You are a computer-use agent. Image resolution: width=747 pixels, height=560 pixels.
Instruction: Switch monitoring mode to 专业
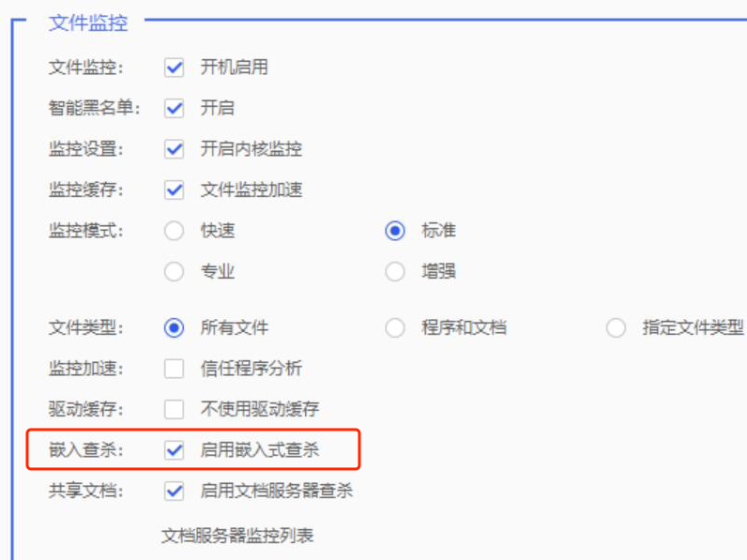174,272
